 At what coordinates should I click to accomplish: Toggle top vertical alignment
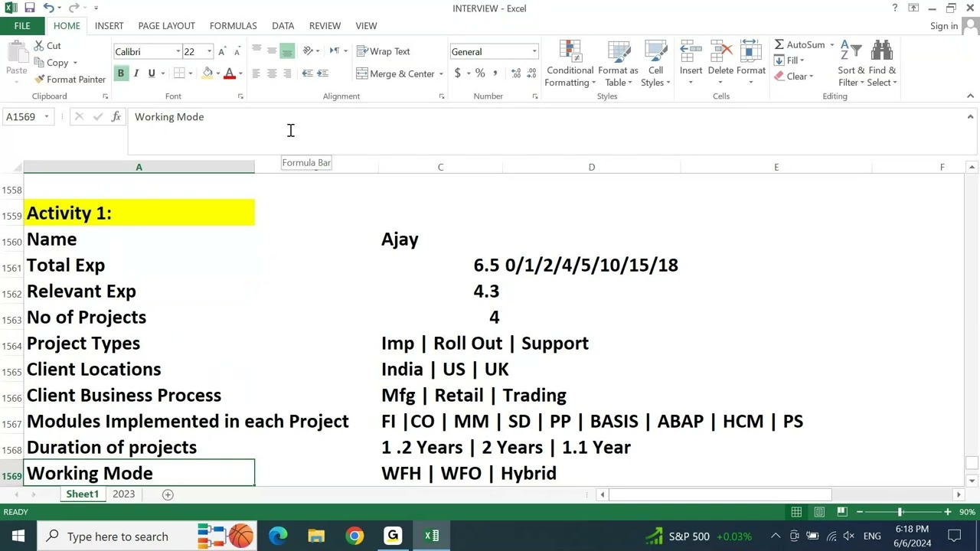[256, 51]
